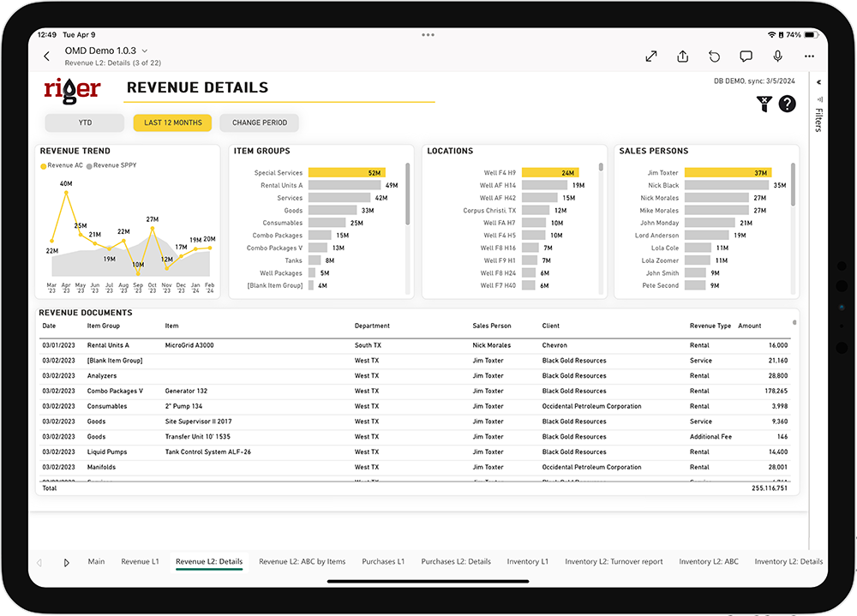
Task: Open the Revenue L2: ABC by Items tab
Action: click(303, 562)
